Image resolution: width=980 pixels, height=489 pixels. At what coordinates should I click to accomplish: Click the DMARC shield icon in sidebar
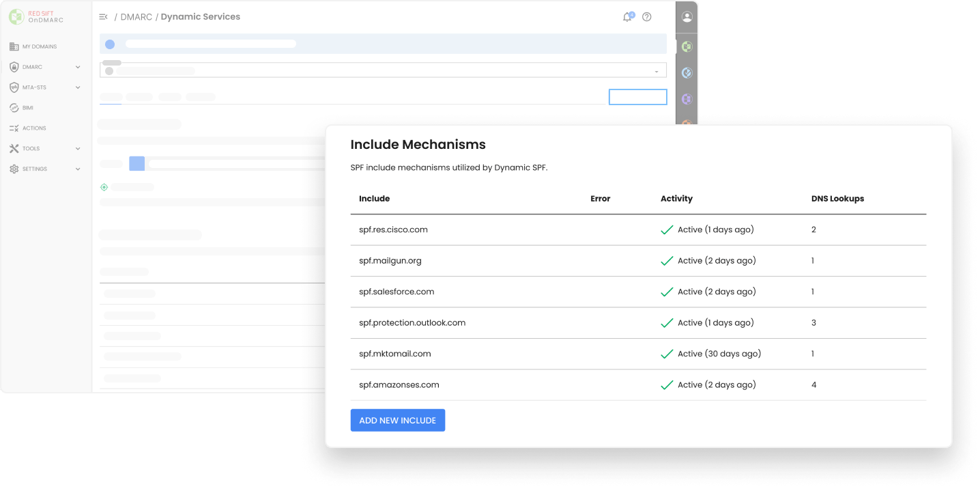(14, 67)
